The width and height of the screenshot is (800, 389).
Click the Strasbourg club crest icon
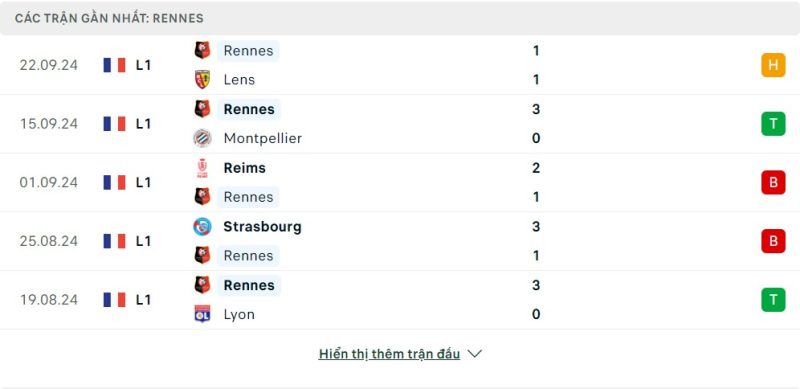tap(203, 227)
